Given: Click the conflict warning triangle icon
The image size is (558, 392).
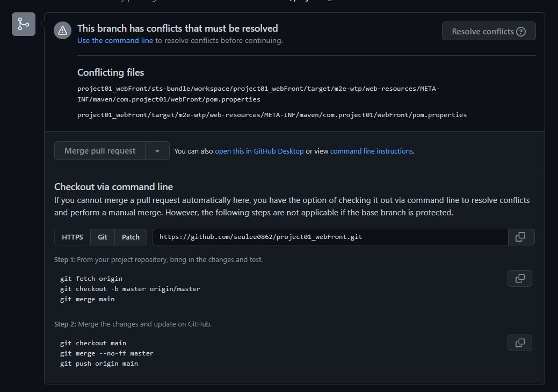Looking at the screenshot, I should [63, 31].
